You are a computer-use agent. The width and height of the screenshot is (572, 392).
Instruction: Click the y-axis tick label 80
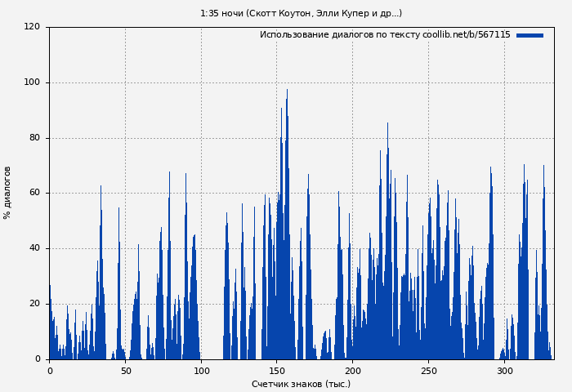pyautogui.click(x=34, y=138)
